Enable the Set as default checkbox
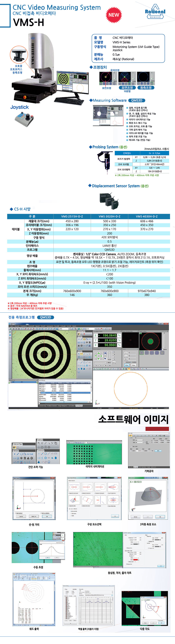 [41, 513]
